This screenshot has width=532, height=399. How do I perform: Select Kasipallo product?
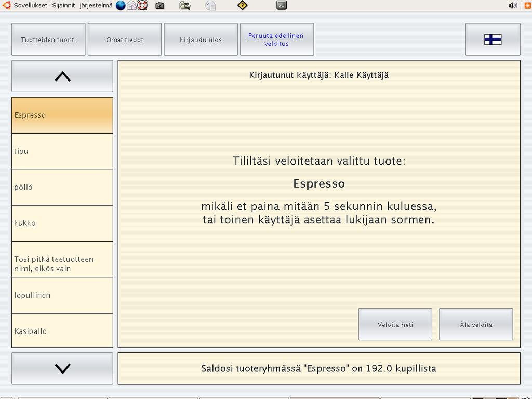[x=62, y=330]
